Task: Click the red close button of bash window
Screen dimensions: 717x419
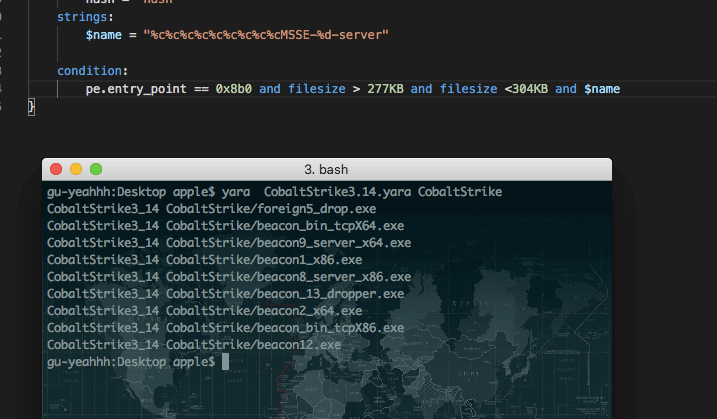Action: pos(56,169)
